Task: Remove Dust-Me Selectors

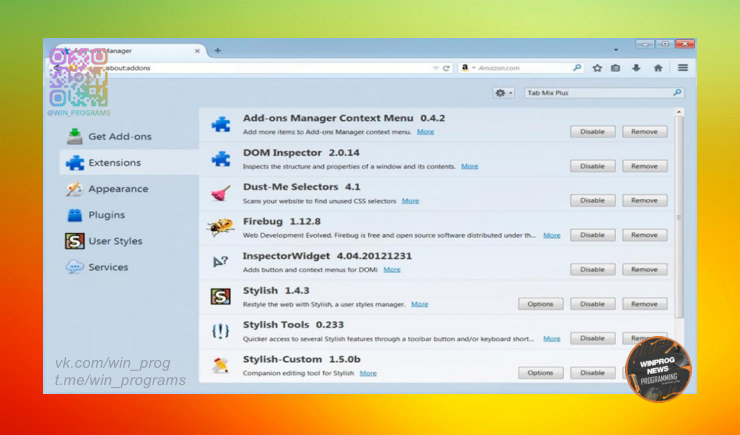Action: pyautogui.click(x=644, y=201)
